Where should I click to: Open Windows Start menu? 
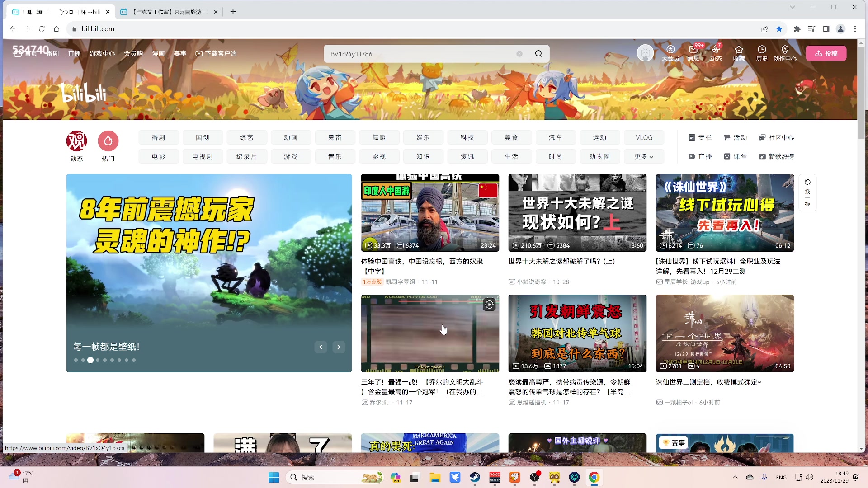click(274, 477)
